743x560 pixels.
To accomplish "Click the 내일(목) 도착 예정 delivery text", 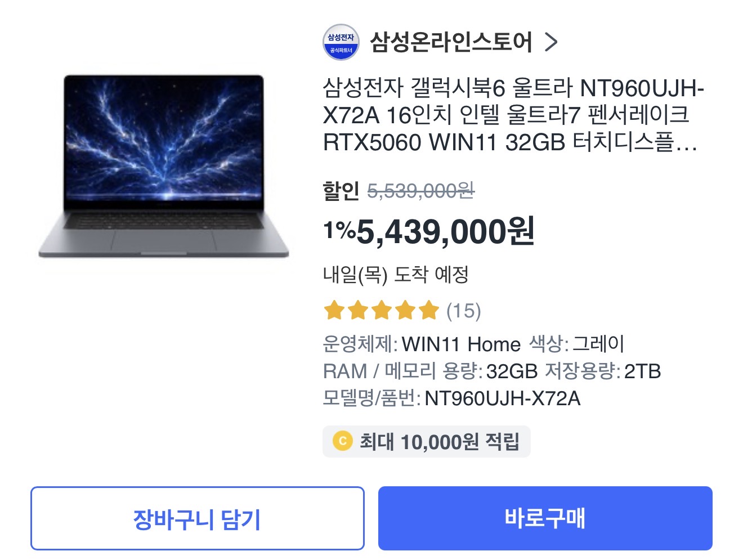I will [x=396, y=275].
